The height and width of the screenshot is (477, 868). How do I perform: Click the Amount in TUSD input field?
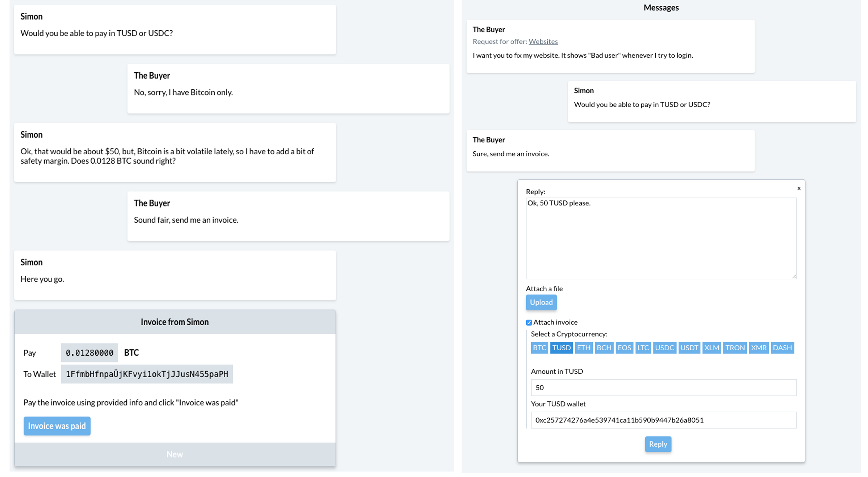(x=663, y=387)
